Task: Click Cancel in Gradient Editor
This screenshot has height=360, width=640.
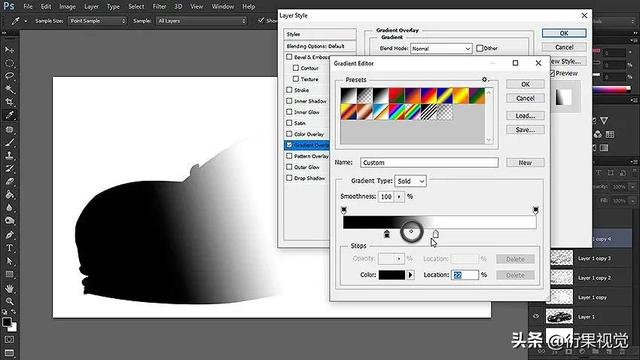Action: (525, 98)
